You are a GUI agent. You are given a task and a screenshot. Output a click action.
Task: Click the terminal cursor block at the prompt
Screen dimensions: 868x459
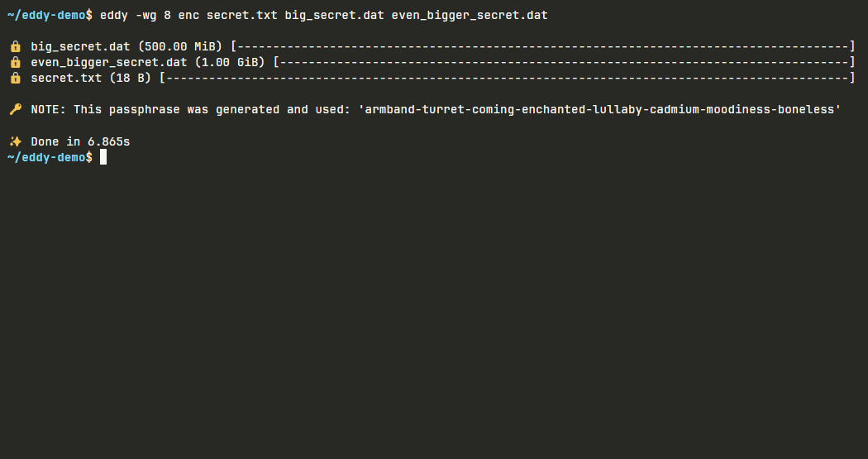[x=103, y=157]
